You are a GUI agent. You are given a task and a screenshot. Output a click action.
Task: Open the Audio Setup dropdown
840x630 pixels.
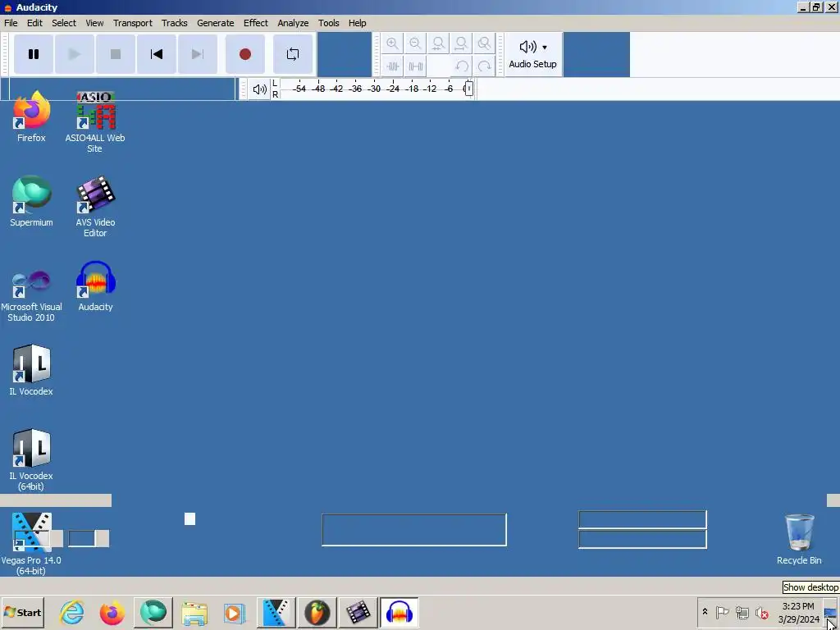[533, 54]
